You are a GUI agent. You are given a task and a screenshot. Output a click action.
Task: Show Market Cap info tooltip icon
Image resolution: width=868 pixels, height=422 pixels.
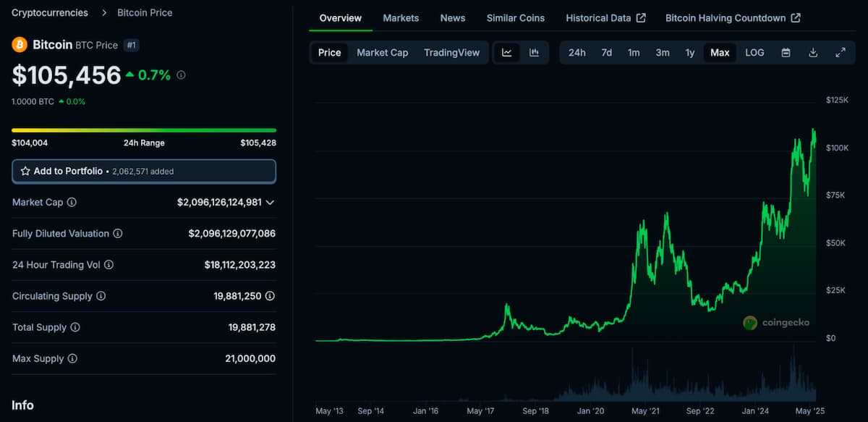(x=72, y=203)
